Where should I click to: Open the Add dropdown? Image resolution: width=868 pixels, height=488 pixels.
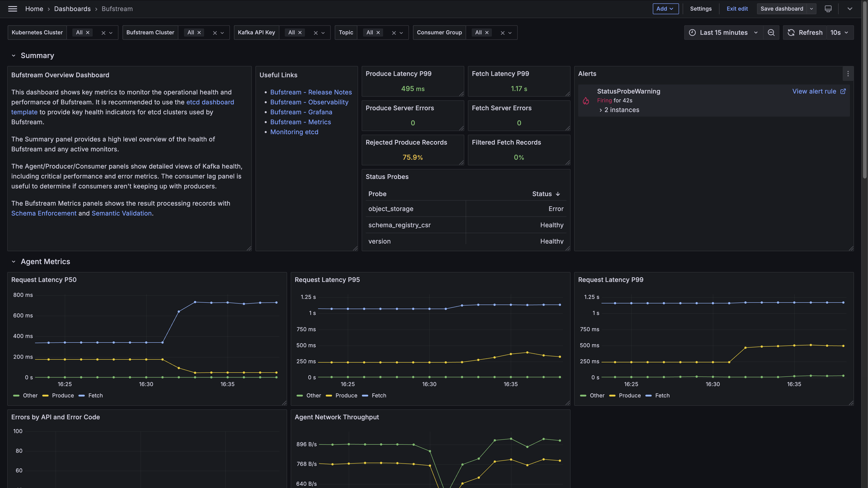pos(665,9)
